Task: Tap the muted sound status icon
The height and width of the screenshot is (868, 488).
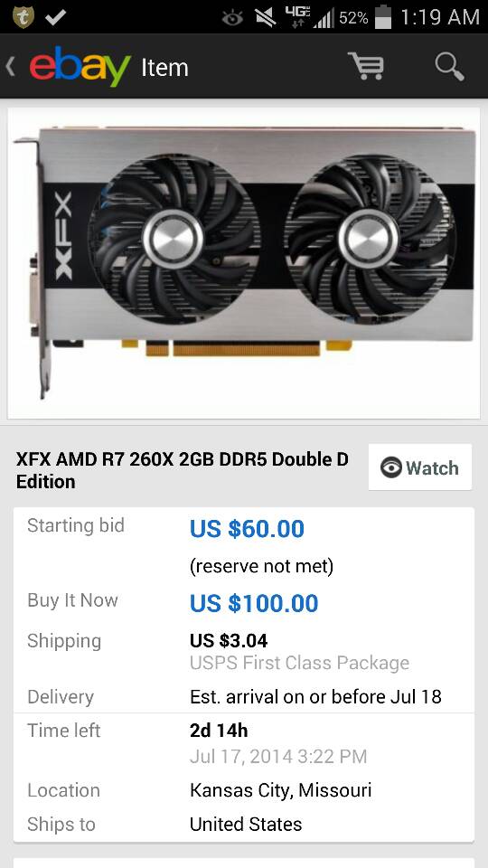Action: pyautogui.click(x=266, y=17)
